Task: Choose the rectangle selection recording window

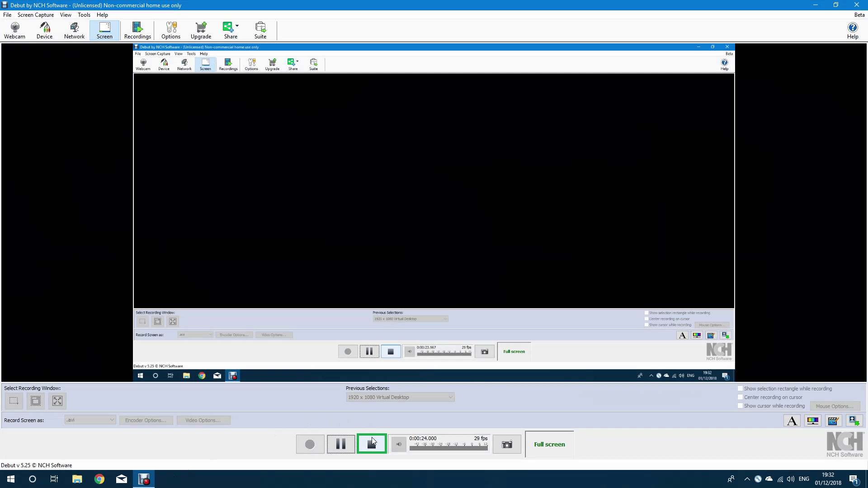Action: point(14,401)
